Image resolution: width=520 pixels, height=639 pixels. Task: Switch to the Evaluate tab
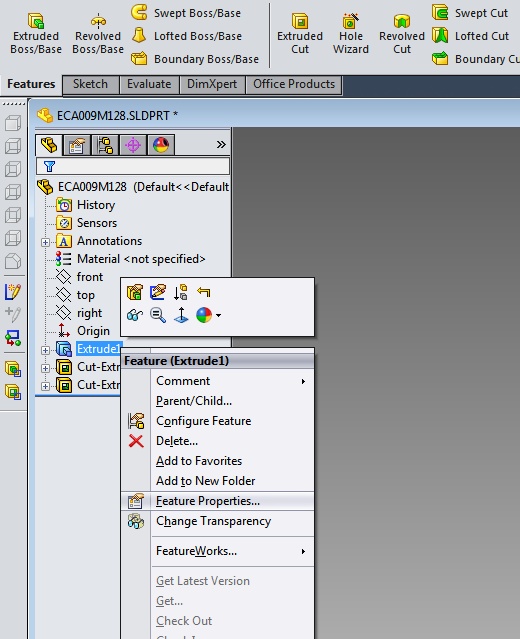tap(149, 84)
